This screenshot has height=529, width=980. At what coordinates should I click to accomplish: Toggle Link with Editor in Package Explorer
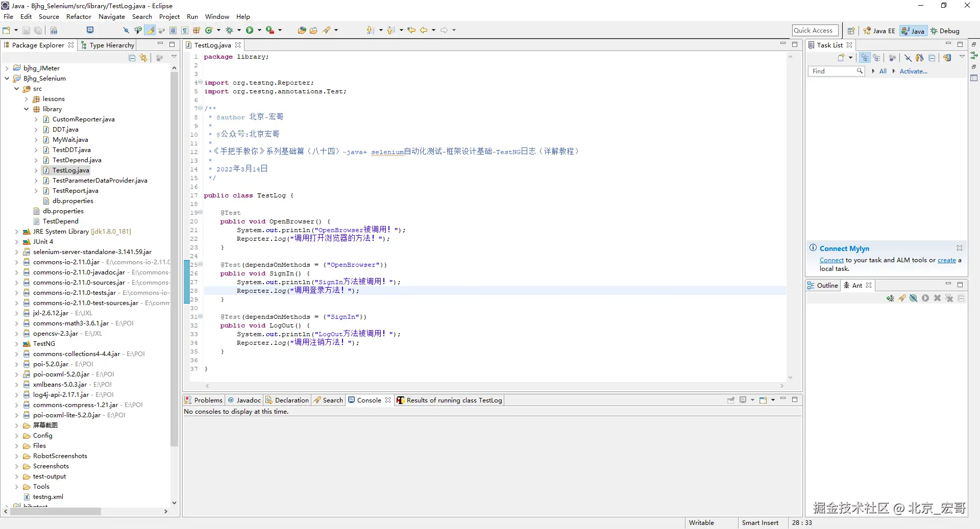143,58
